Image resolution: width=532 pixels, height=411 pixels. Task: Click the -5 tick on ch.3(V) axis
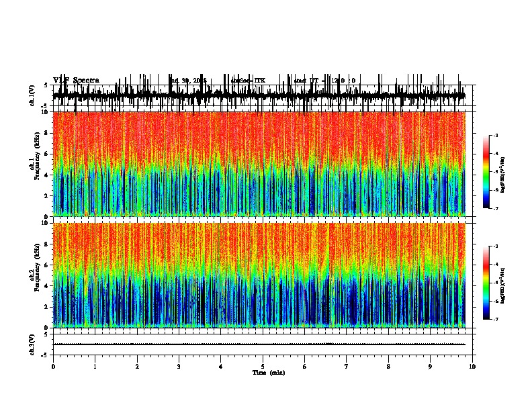[45, 355]
